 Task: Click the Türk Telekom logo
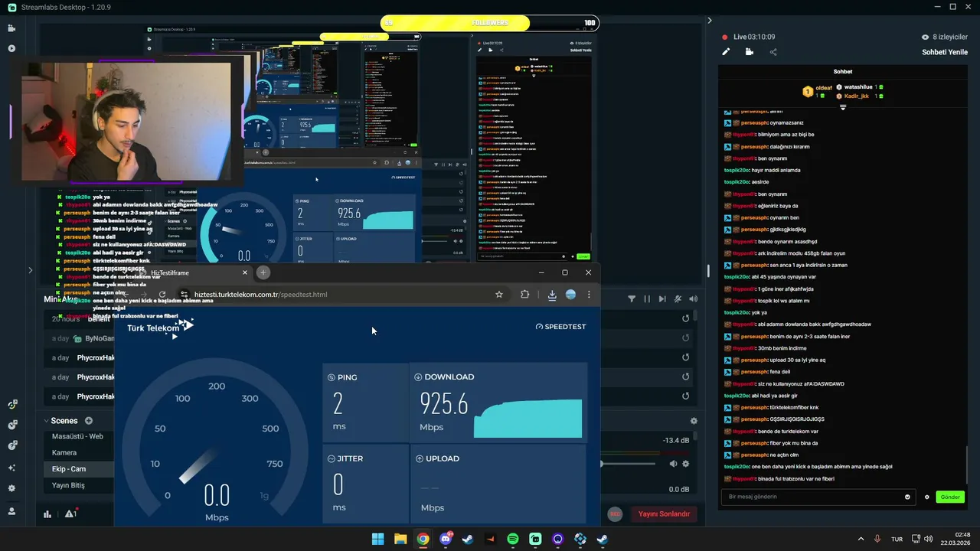coord(160,328)
